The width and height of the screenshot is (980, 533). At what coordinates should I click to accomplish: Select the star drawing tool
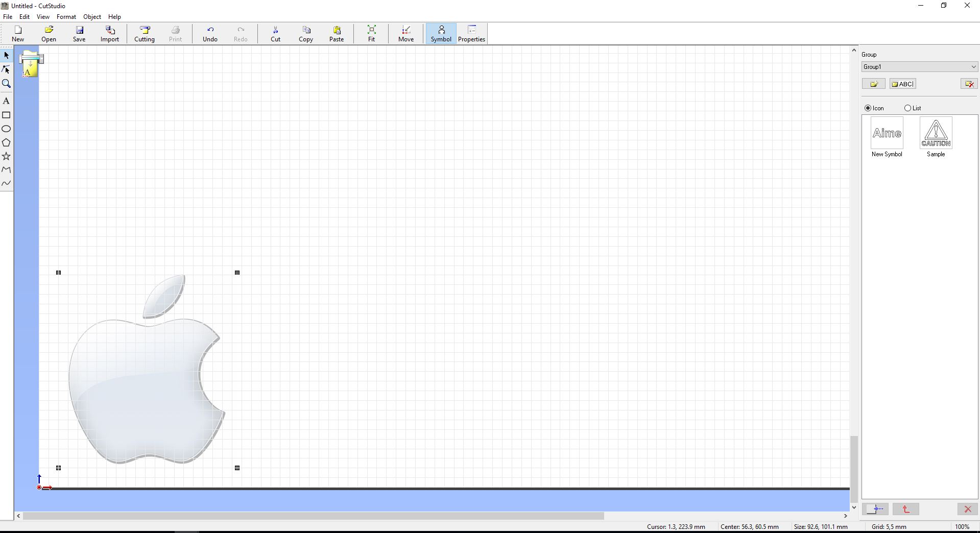coord(7,156)
